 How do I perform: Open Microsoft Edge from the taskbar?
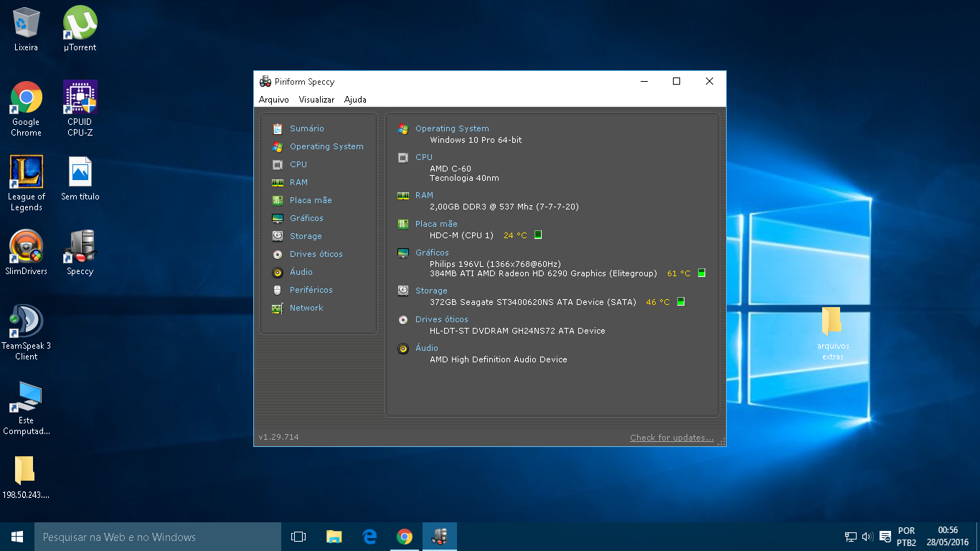coord(369,537)
